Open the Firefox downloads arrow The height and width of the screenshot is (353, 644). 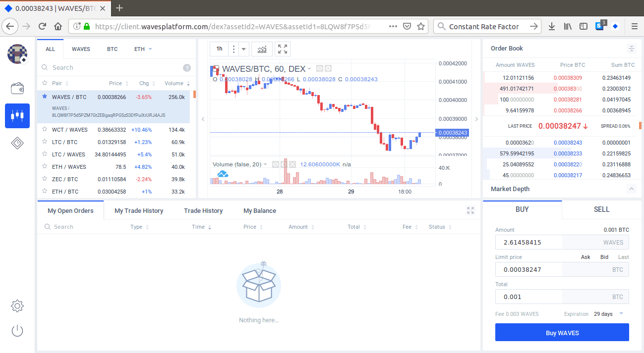tap(551, 26)
